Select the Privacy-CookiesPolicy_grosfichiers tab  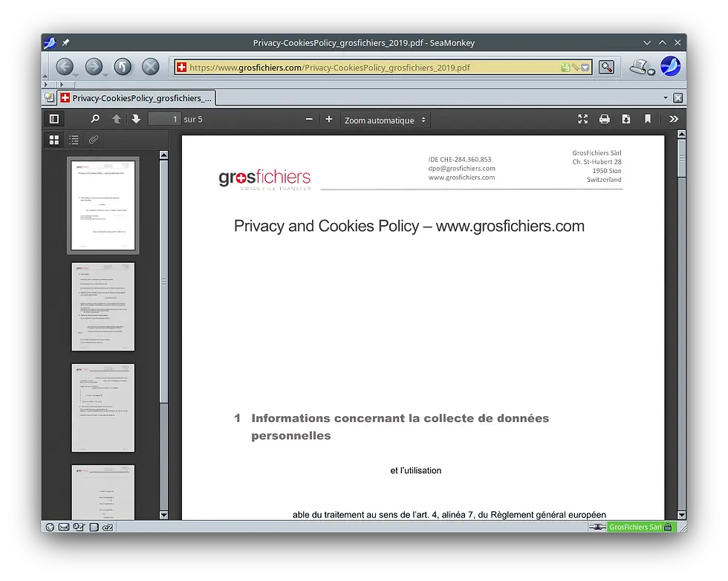pos(137,98)
